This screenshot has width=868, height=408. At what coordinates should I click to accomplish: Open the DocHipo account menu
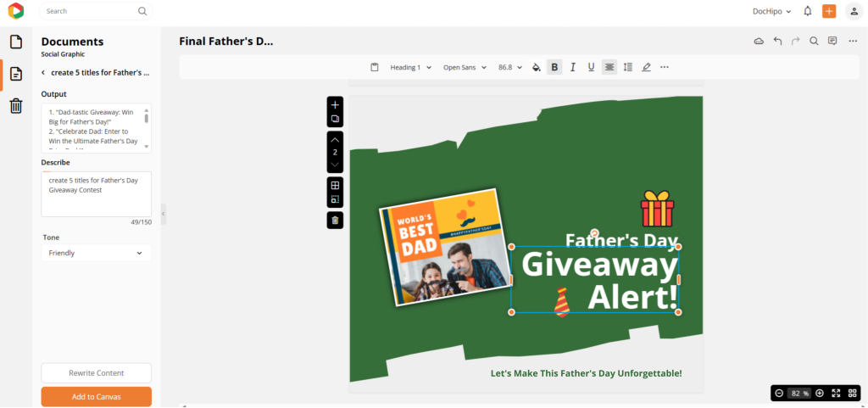click(771, 11)
